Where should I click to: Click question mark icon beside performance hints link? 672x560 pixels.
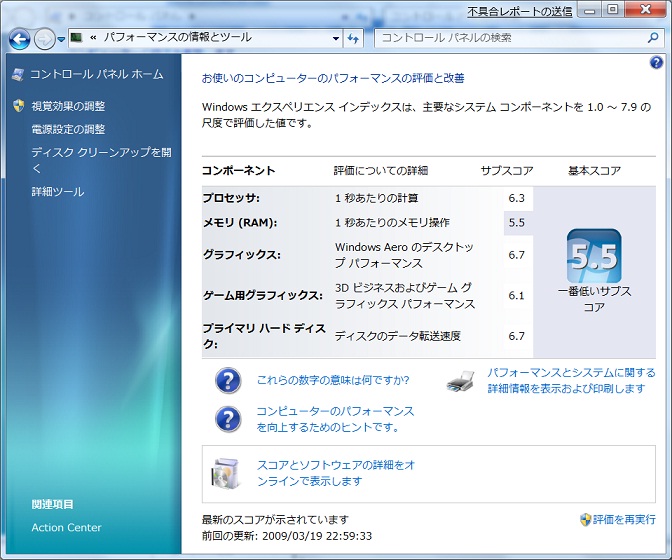229,418
